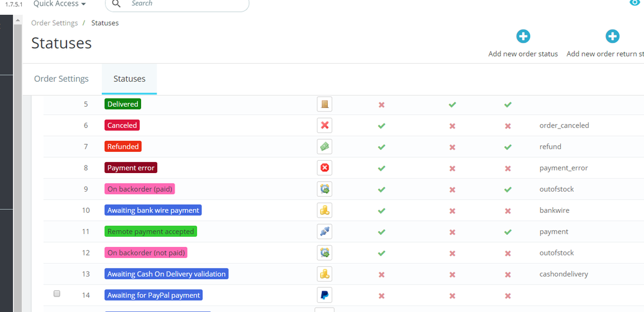644x312 pixels.
Task: Toggle invoice checkmark for Remote payment accepted
Action: pyautogui.click(x=507, y=232)
